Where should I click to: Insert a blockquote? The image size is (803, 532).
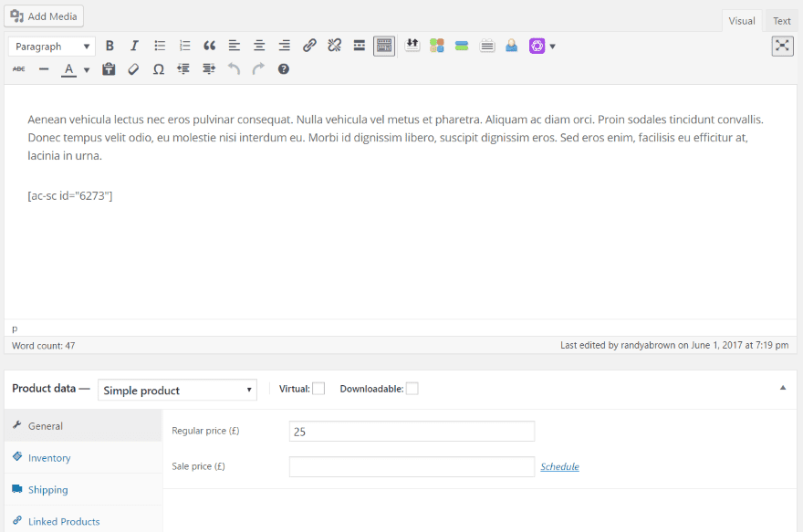[210, 46]
